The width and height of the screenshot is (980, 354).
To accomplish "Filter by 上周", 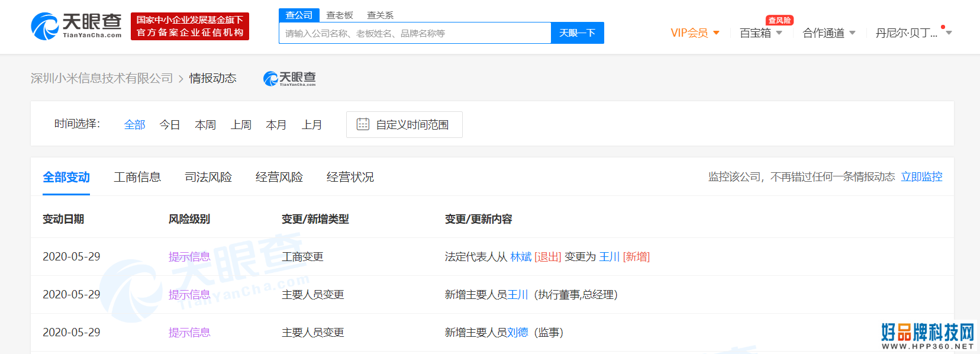I will click(x=241, y=125).
